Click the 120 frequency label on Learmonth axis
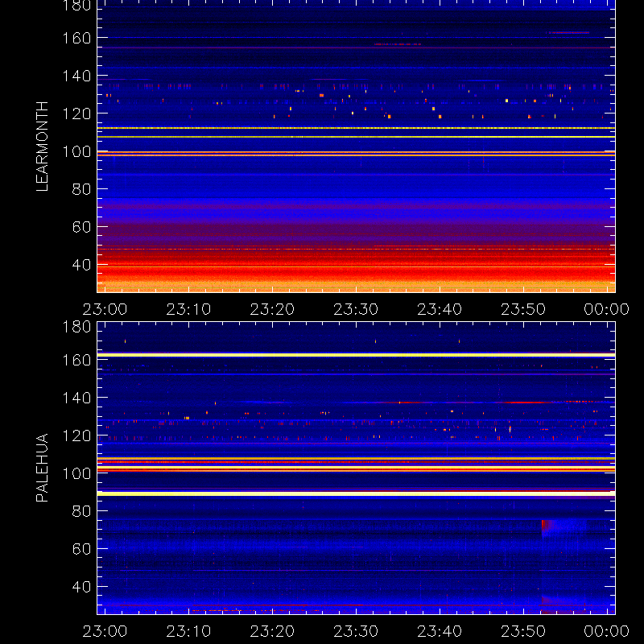Viewport: 644px width, 644px height. pyautogui.click(x=76, y=114)
